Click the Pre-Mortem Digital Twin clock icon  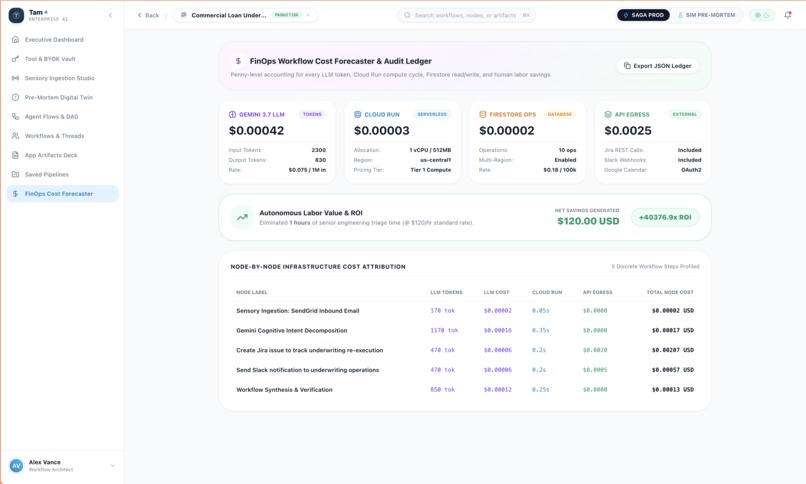pyautogui.click(x=15, y=98)
